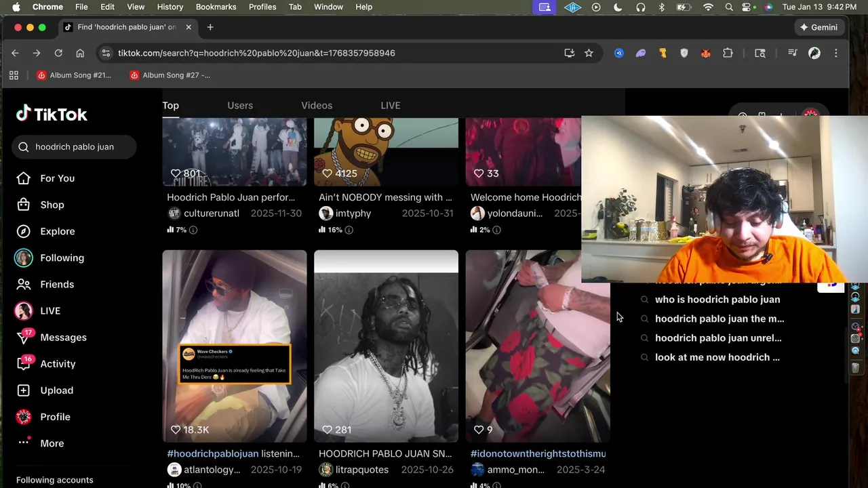Viewport: 868px width, 488px height.
Task: Open the Profiles menu in menu bar
Action: click(262, 7)
